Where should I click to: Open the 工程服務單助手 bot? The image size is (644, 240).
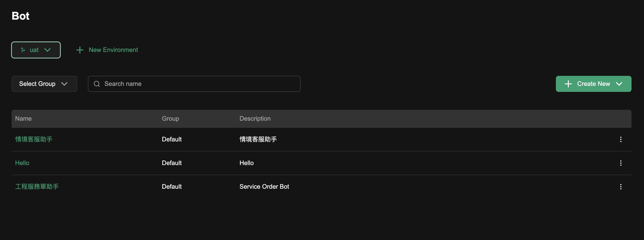(x=37, y=187)
